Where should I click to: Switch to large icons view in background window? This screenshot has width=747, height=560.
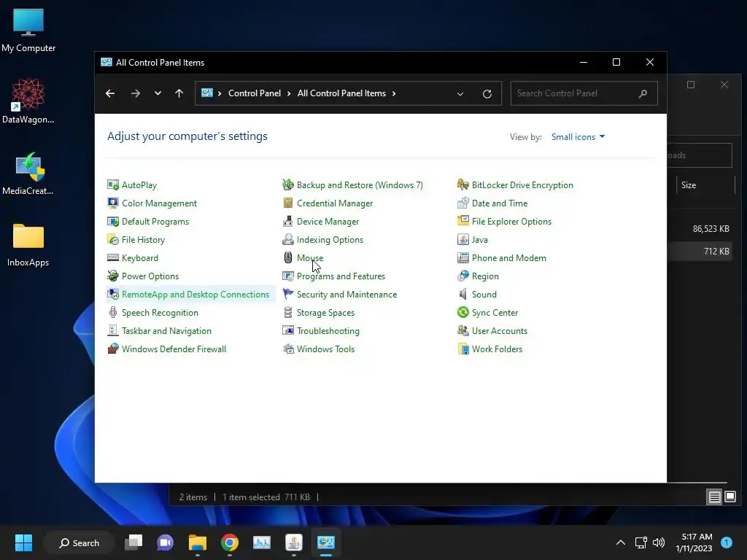729,497
